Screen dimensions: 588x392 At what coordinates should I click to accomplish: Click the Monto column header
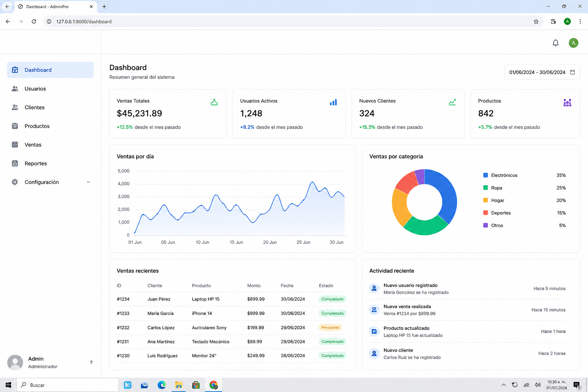coord(254,286)
